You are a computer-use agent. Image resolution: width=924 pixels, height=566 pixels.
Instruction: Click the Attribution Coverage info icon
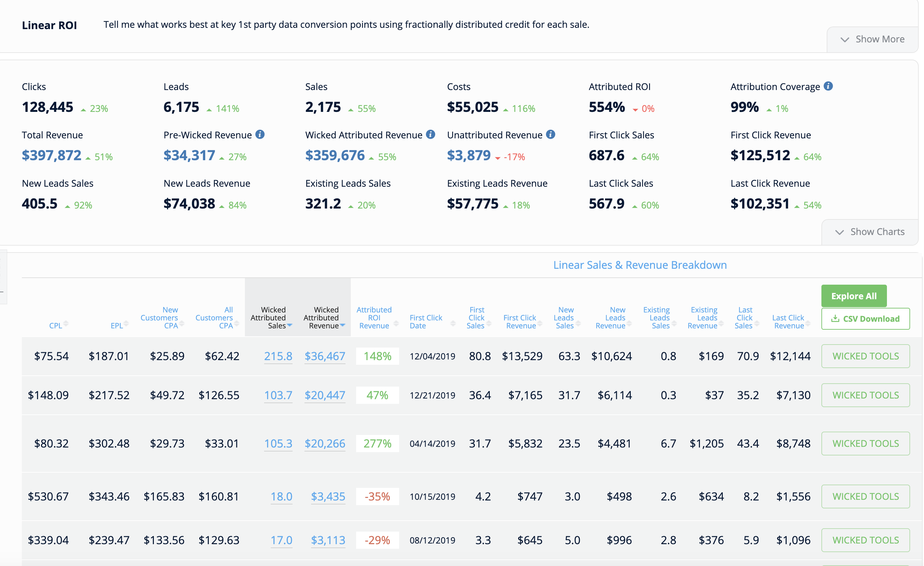828,86
